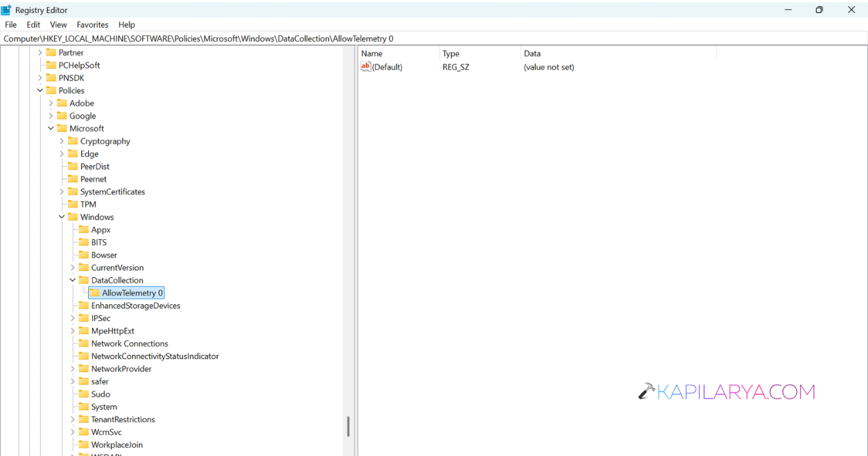Viewport: 868px width, 456px height.
Task: Open the View menu
Action: click(58, 24)
